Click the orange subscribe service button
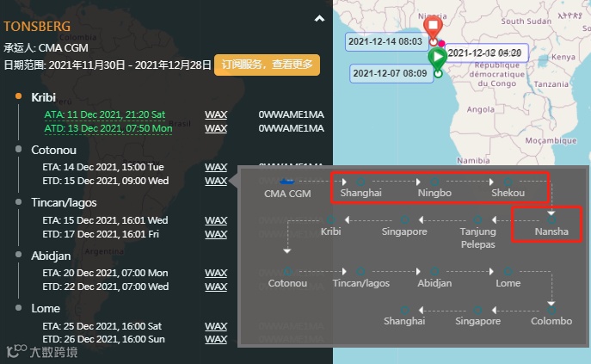Viewport: 591px width, 364px height. point(267,65)
